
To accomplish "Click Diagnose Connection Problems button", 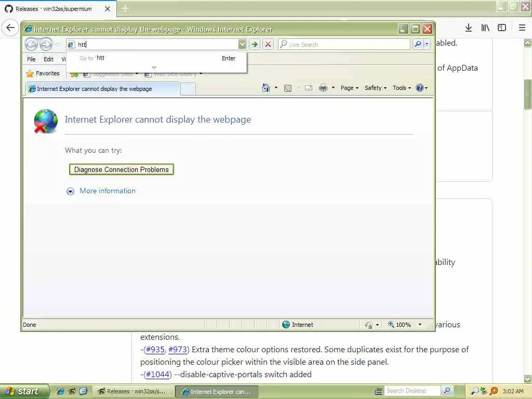I will [122, 169].
